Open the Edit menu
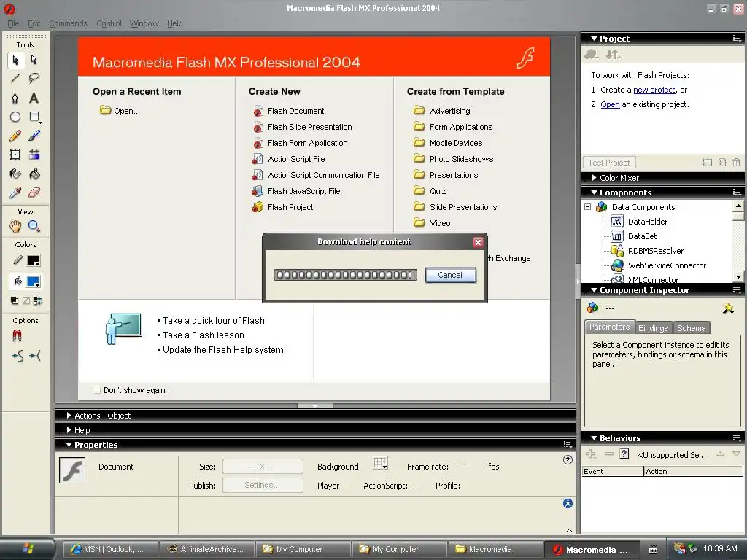Image resolution: width=747 pixels, height=560 pixels. [34, 23]
